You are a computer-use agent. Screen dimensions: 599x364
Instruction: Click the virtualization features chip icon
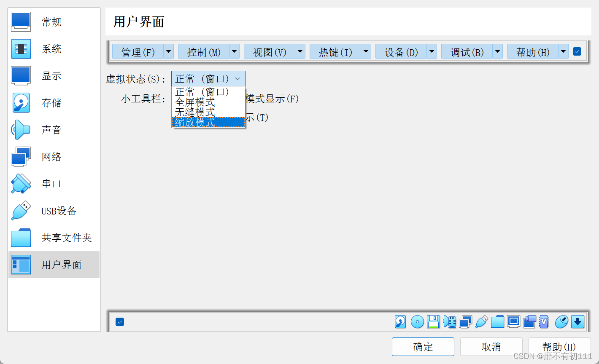(x=544, y=322)
